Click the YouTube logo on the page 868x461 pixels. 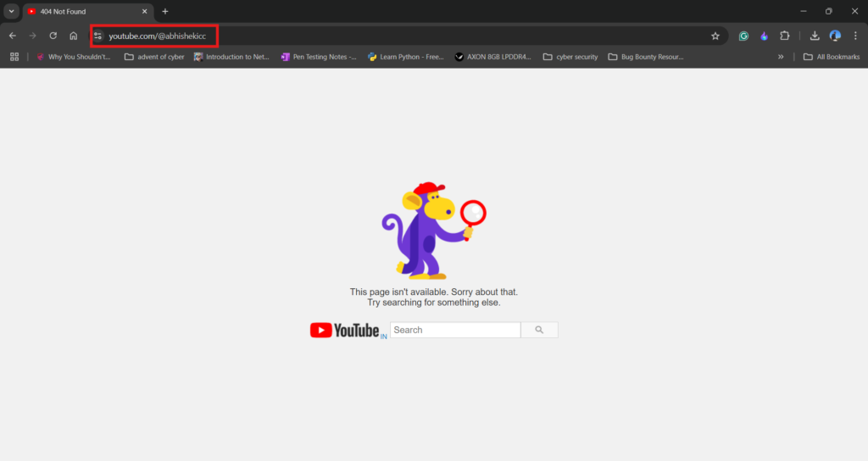(x=344, y=330)
